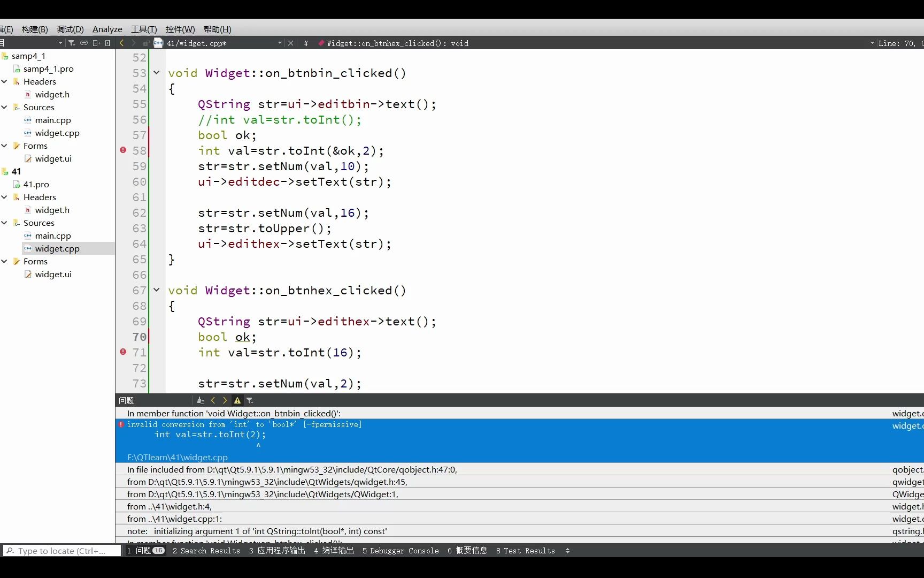924x578 pixels.
Task: Select widget.ui under project 41 Forms
Action: pos(53,274)
